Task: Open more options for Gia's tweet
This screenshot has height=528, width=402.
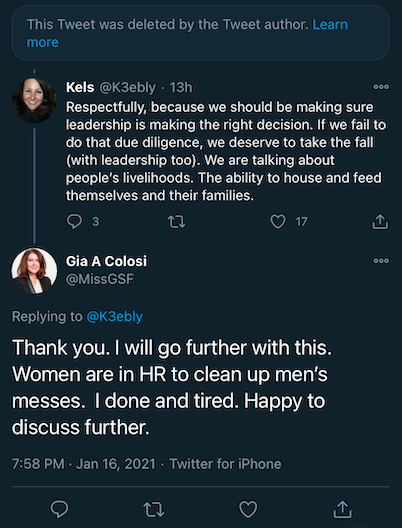Action: (x=381, y=261)
